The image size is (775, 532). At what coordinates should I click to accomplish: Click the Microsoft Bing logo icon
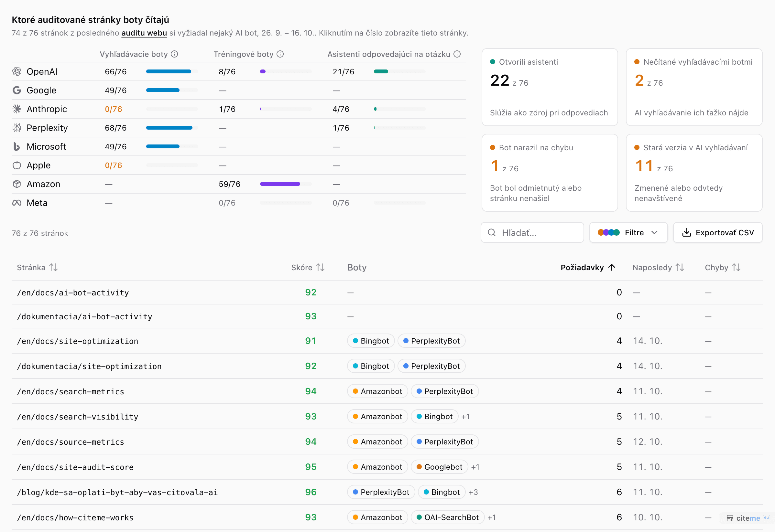pyautogui.click(x=17, y=146)
